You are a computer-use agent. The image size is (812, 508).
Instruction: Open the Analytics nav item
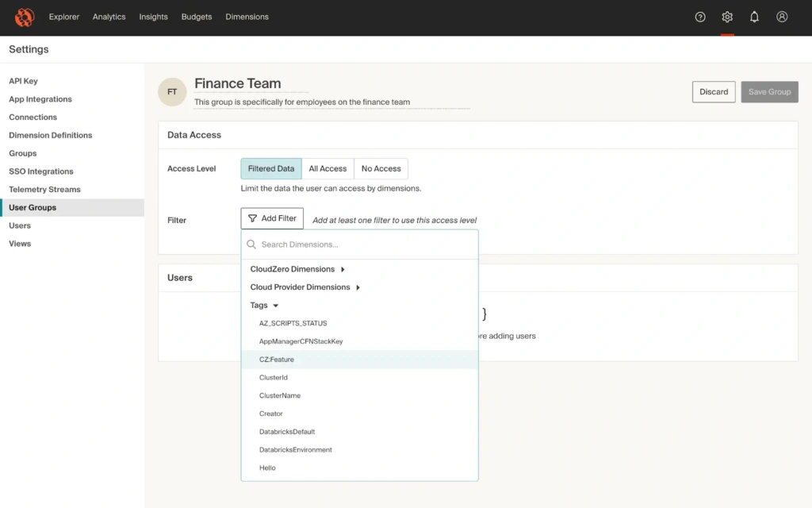click(x=109, y=17)
